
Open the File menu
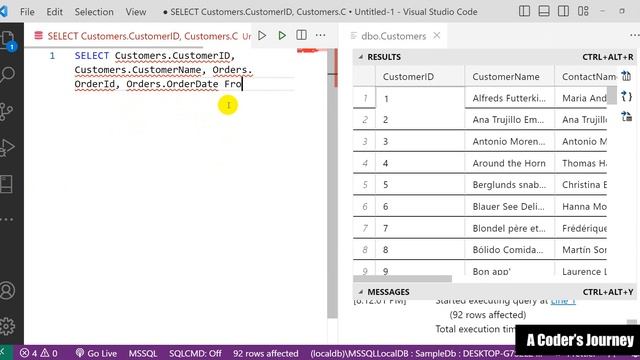click(x=27, y=12)
